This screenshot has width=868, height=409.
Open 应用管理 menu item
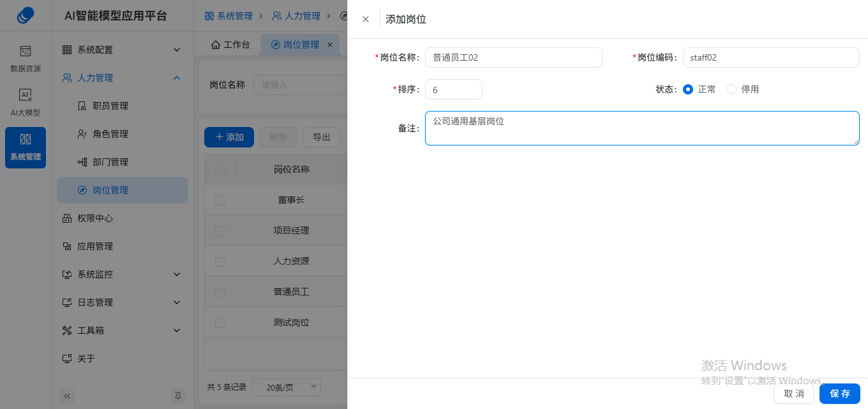pyautogui.click(x=123, y=246)
